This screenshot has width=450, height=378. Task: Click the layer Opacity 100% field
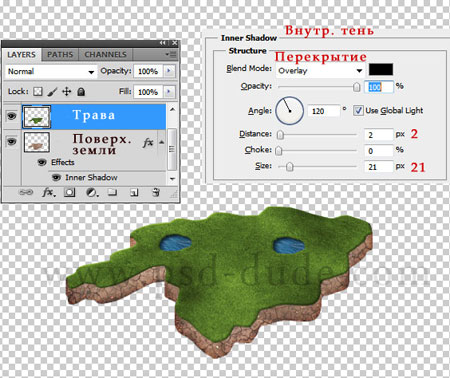click(148, 71)
